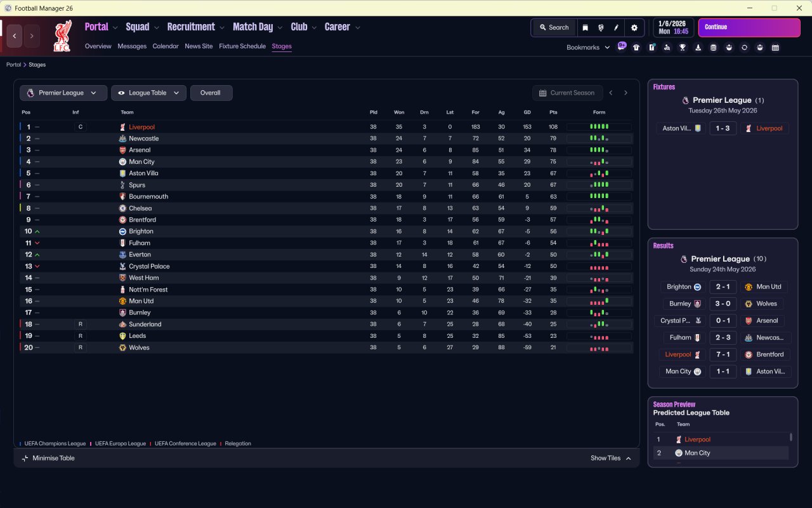Screen dimensions: 812x508
Task: Switch to the Calendar tab
Action: (166, 46)
